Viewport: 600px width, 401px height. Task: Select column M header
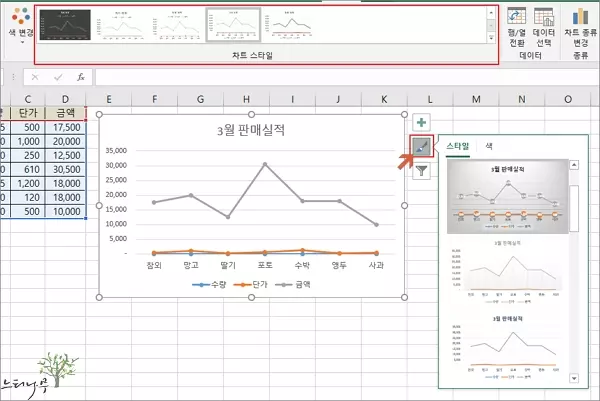pos(476,99)
